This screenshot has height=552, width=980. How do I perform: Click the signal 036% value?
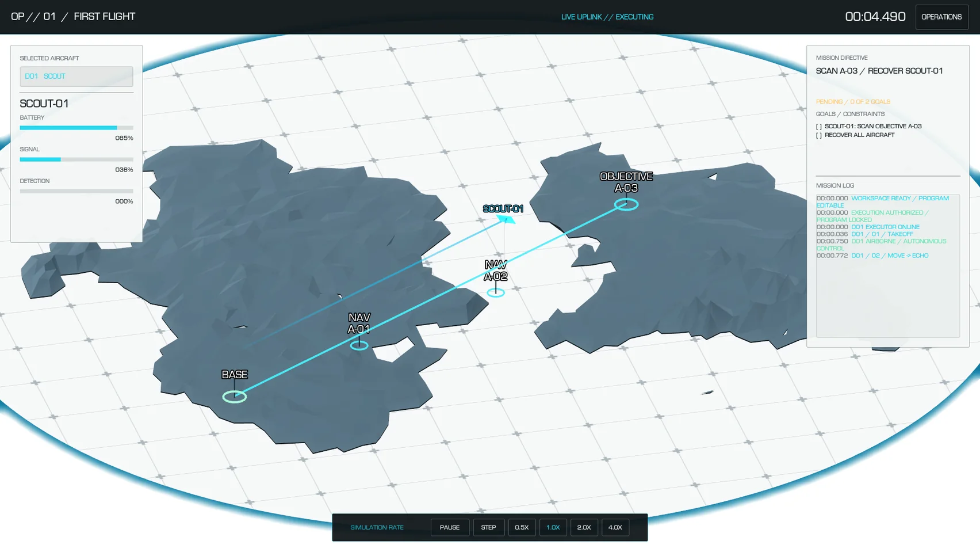(x=124, y=170)
